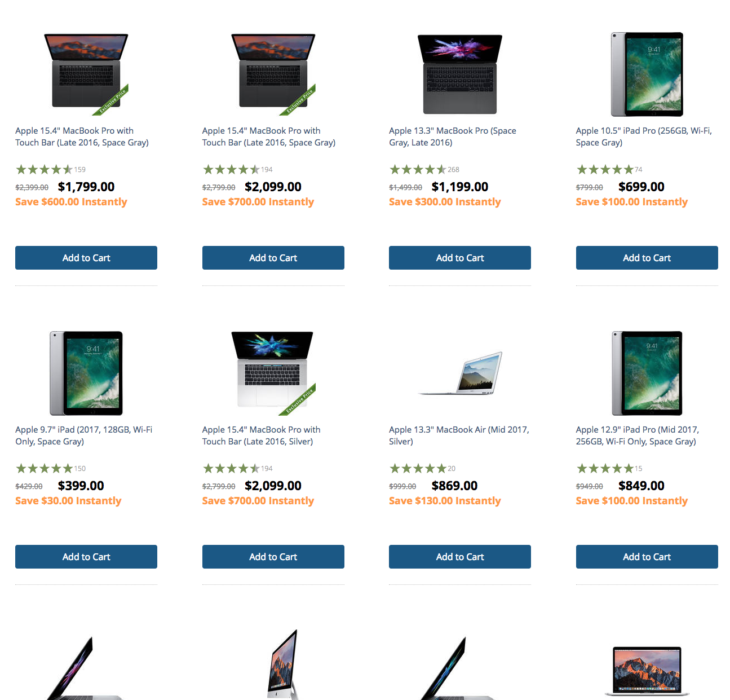Open silver MacBook Pro Touch Bar title link
This screenshot has height=700, width=730.
tap(262, 435)
